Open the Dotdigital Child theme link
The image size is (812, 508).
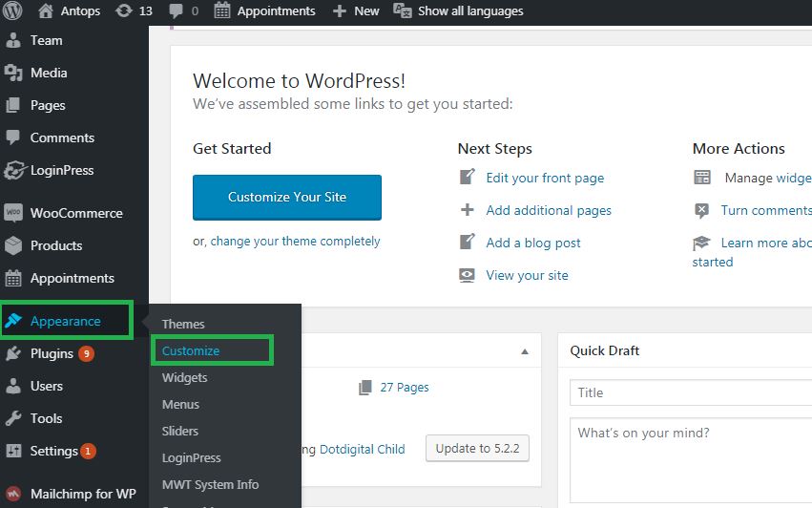(x=362, y=450)
